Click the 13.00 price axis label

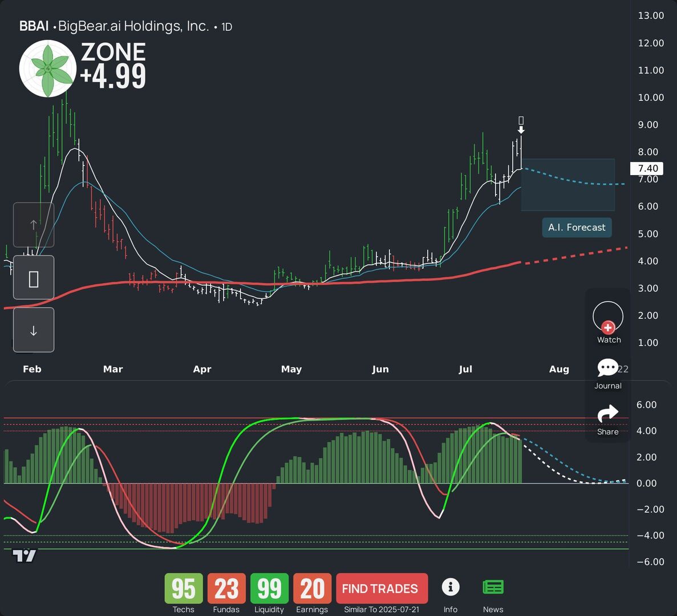(651, 15)
